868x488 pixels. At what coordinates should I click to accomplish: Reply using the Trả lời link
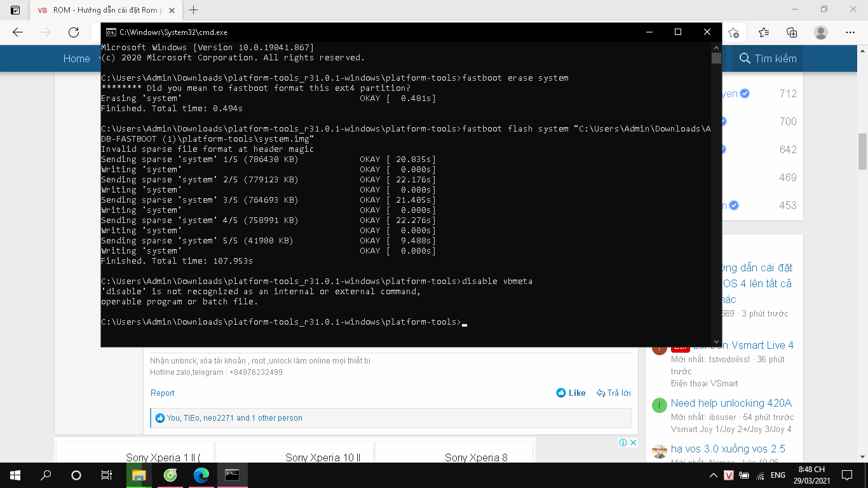click(614, 393)
